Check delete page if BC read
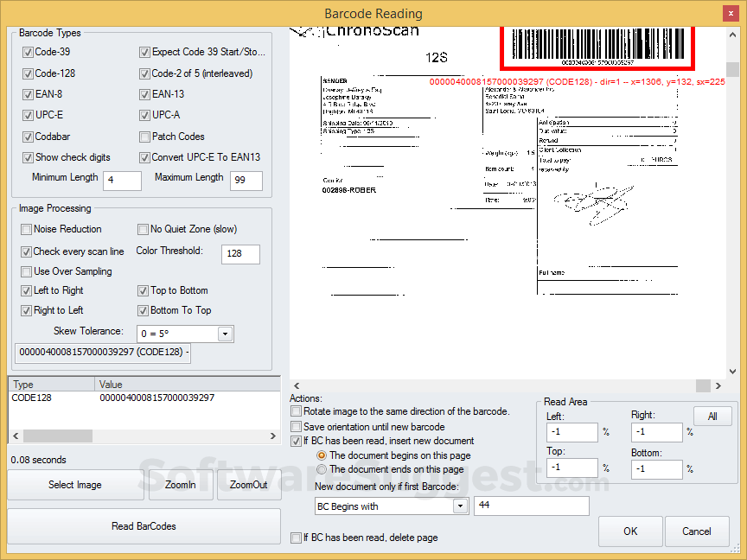Screen dimensions: 747x560 (296, 538)
